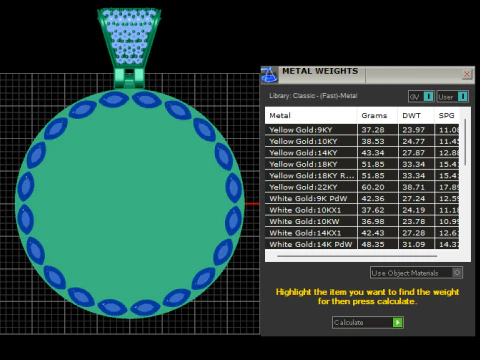Click the Grams column header
The image size is (480, 360).
coord(377,116)
